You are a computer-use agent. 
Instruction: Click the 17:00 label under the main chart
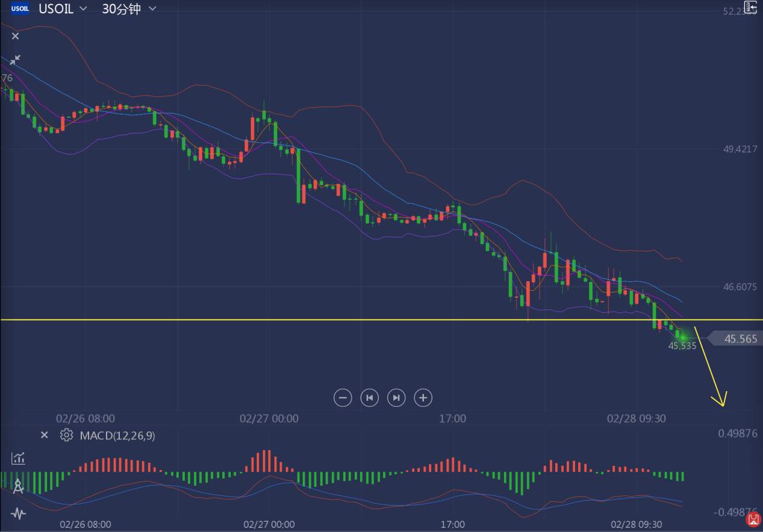452,418
